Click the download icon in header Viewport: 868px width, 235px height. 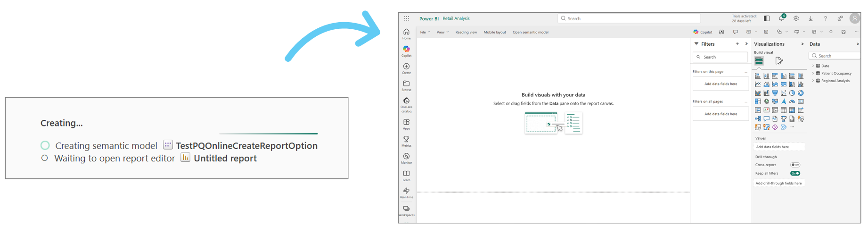[811, 18]
